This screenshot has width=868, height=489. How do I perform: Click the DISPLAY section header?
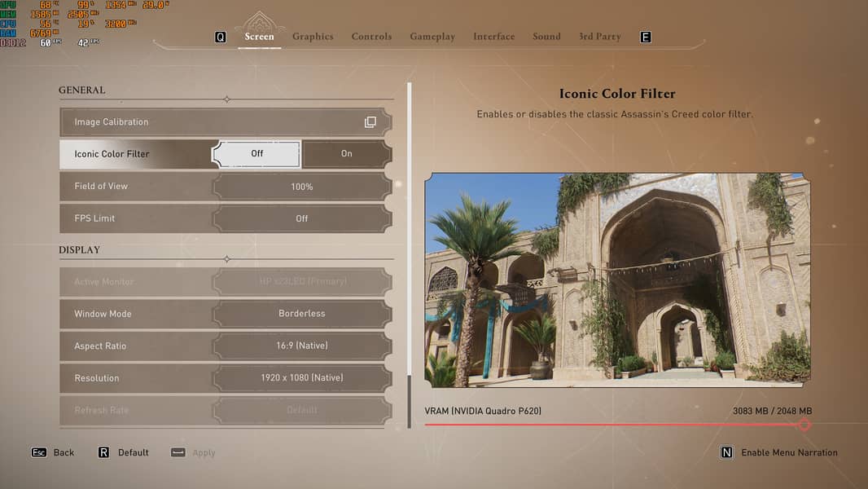pos(80,249)
